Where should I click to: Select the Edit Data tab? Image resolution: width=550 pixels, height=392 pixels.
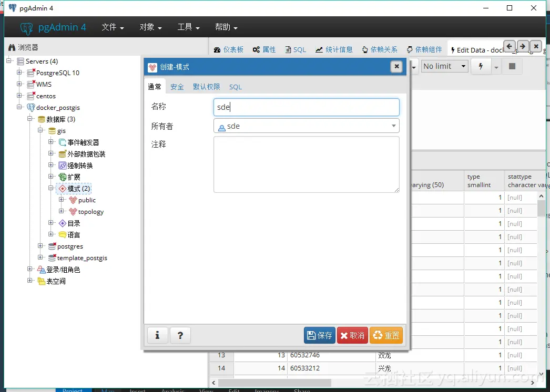pos(476,50)
